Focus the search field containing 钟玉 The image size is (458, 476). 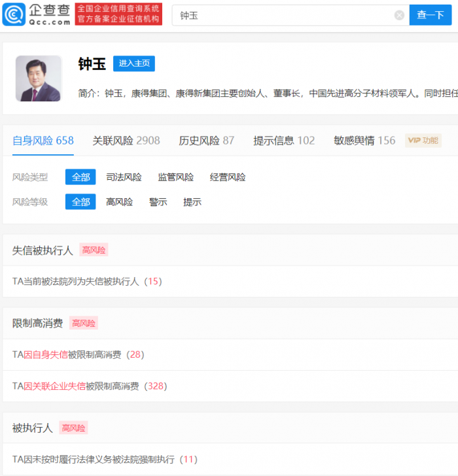coord(285,15)
